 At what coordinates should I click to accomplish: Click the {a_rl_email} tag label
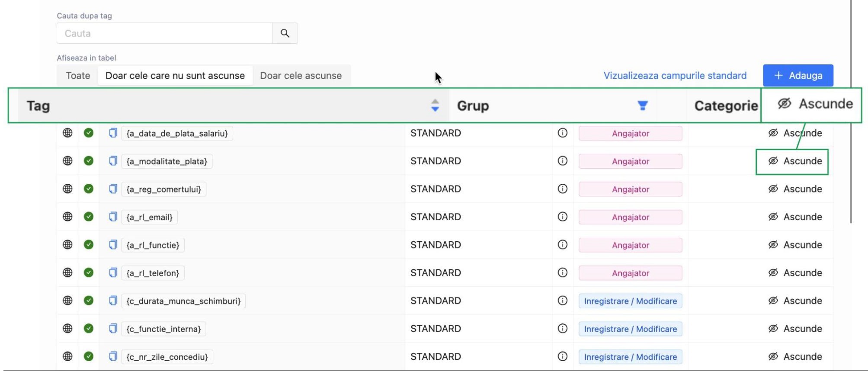pos(150,217)
